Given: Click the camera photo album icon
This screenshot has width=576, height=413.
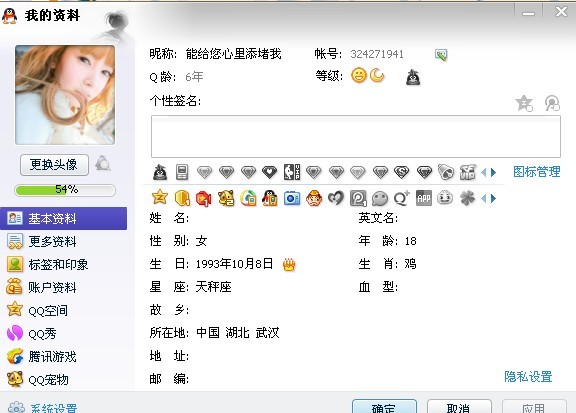Looking at the screenshot, I should (292, 198).
